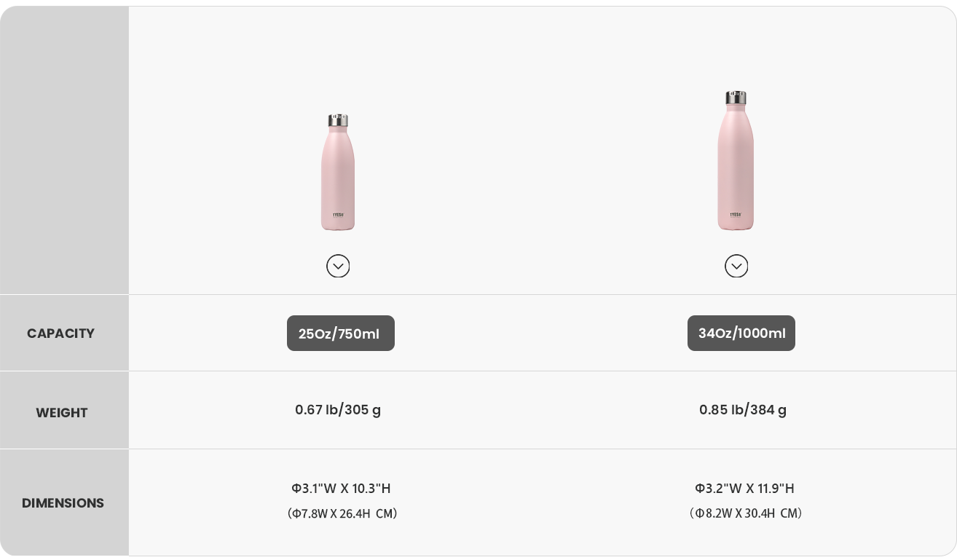Click the brand logo on the smaller bottle
Screen dimensions: 957x560
[x=338, y=215]
